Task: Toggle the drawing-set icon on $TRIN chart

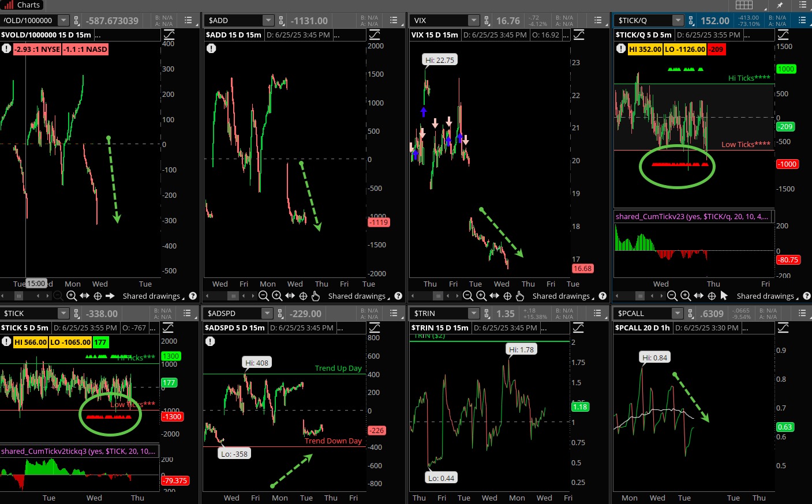Action: pyautogui.click(x=578, y=328)
